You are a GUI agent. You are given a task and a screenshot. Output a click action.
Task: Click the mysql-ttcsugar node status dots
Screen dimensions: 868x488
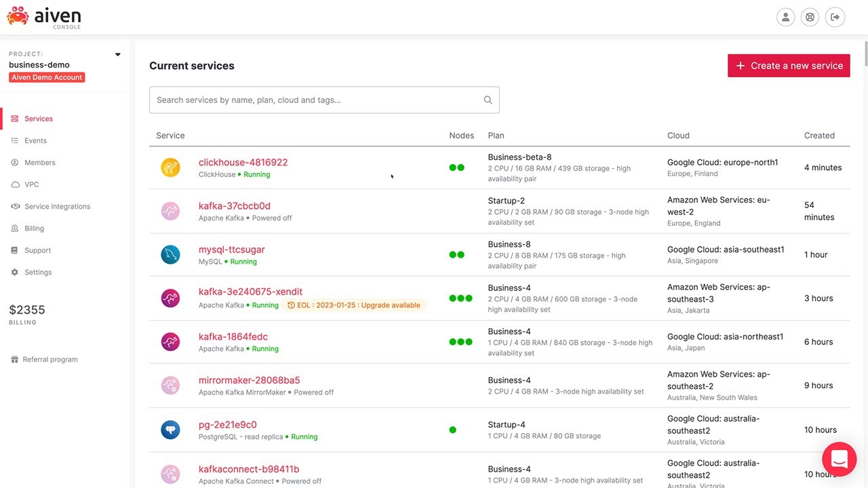tap(457, 255)
